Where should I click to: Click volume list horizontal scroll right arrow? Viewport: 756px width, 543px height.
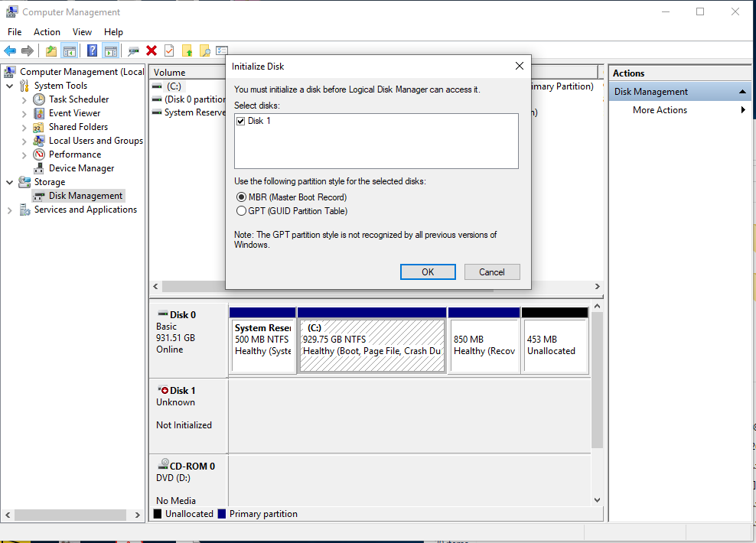pos(597,286)
